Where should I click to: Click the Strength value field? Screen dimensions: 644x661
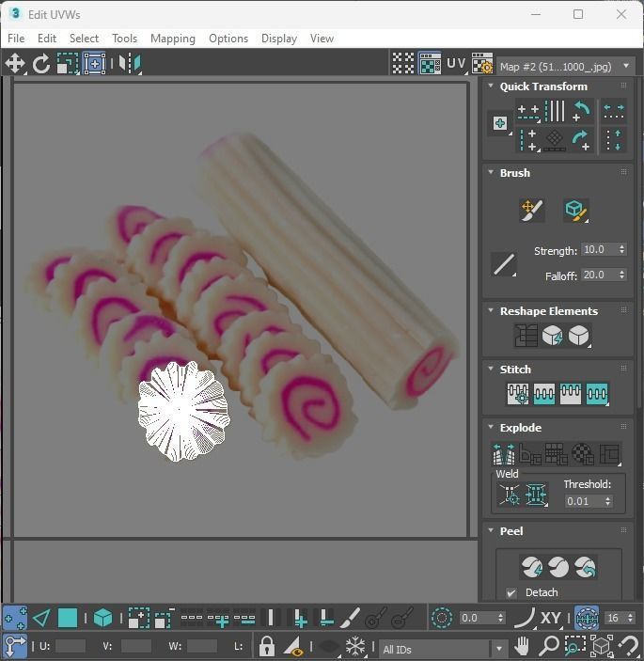click(599, 249)
